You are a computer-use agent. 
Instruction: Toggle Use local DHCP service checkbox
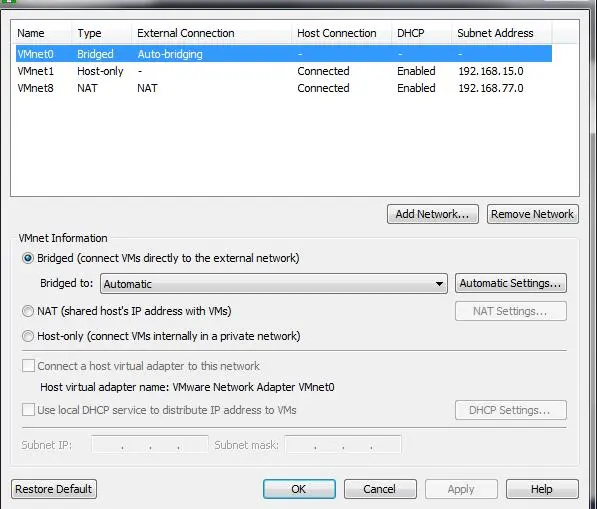[x=28, y=410]
